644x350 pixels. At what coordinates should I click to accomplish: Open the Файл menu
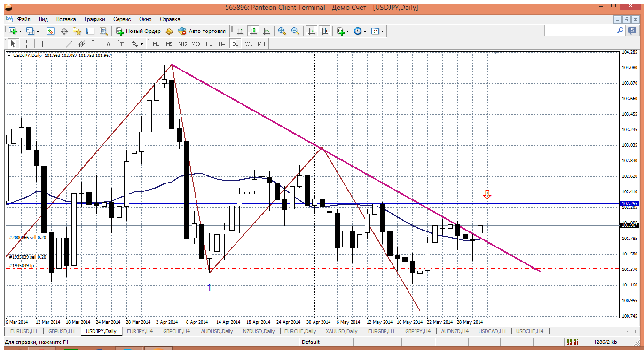pyautogui.click(x=24, y=19)
